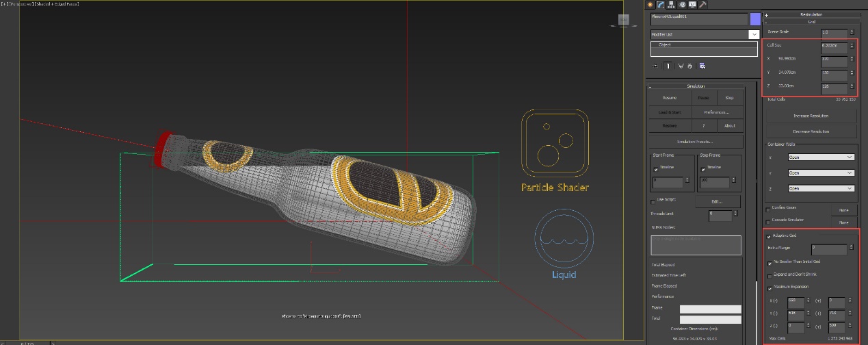Click the script Edit... button
The height and width of the screenshot is (345, 868).
click(718, 201)
